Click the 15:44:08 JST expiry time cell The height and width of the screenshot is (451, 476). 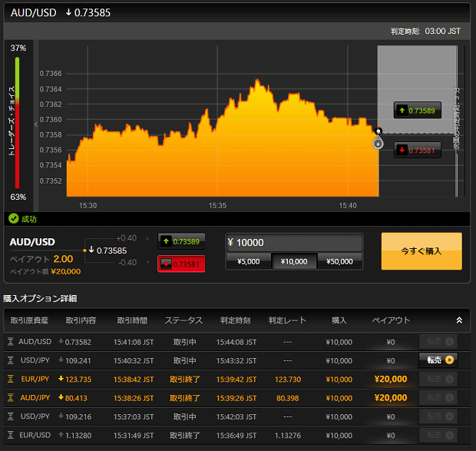coord(236,342)
